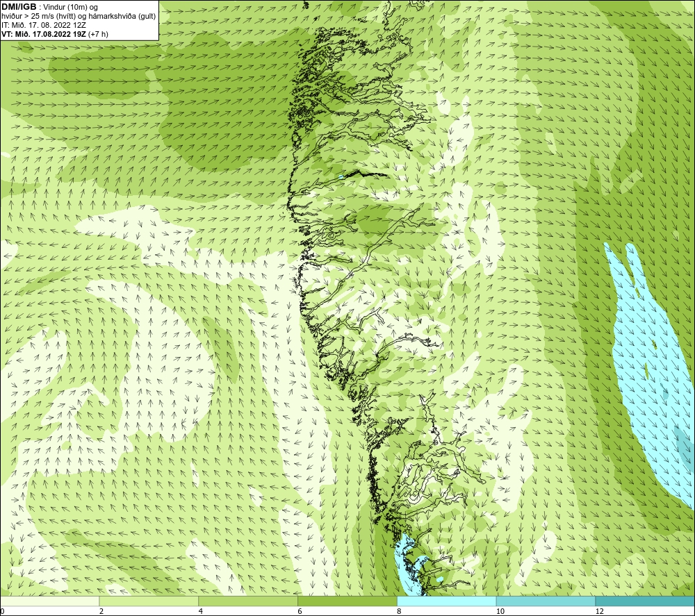Viewport: 695px width, 616px height.
Task: Click the 'hviður > 25 m/s (hvítt)' legend line
Action: pyautogui.click(x=79, y=17)
